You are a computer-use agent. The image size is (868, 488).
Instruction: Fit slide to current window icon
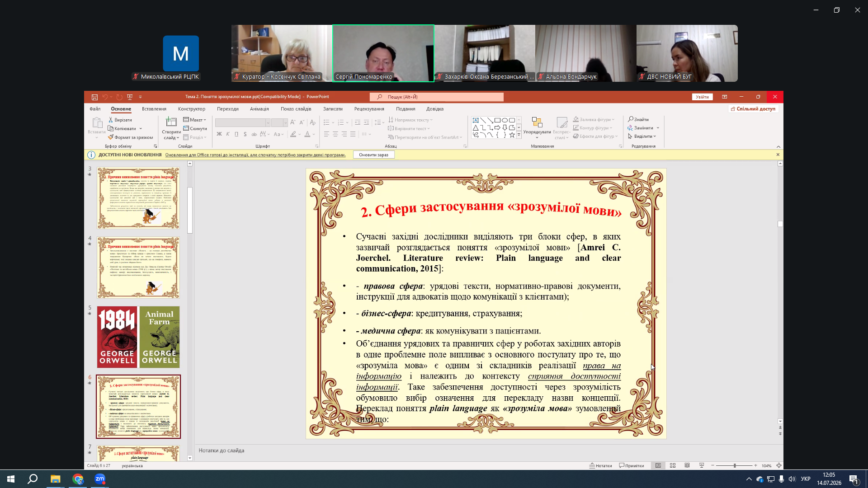click(x=779, y=465)
